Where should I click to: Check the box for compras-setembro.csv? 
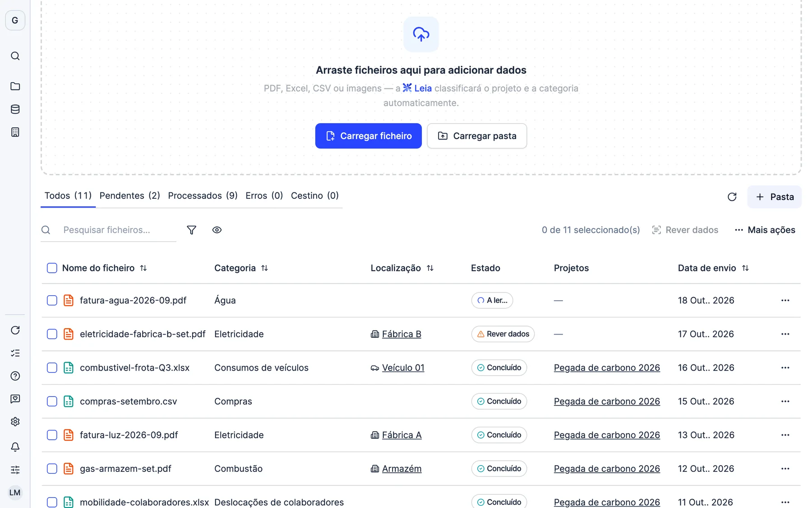tap(52, 401)
